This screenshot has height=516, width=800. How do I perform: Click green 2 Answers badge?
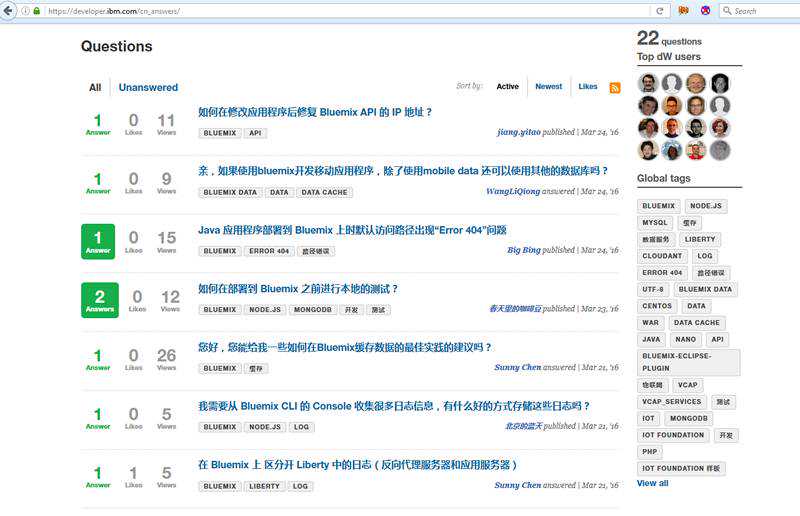(x=100, y=300)
